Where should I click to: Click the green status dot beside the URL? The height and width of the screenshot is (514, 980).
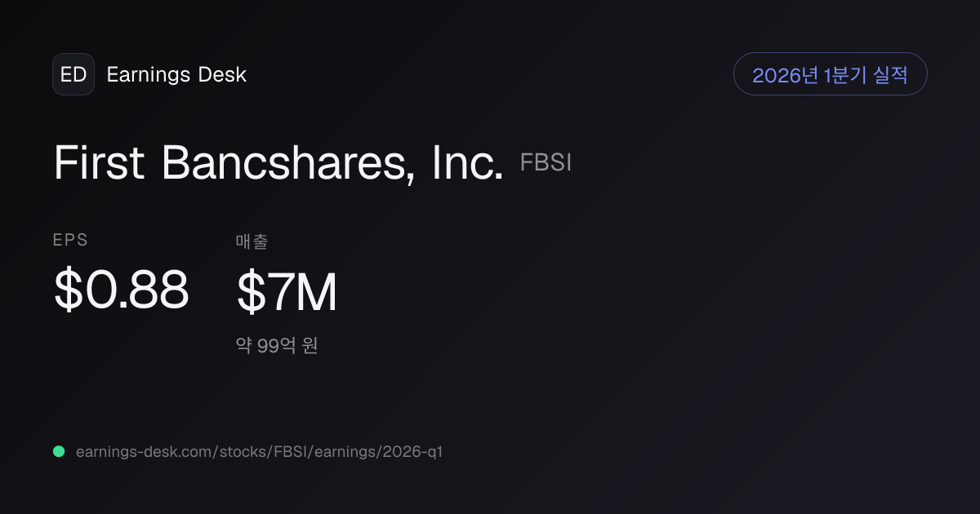[x=59, y=451]
